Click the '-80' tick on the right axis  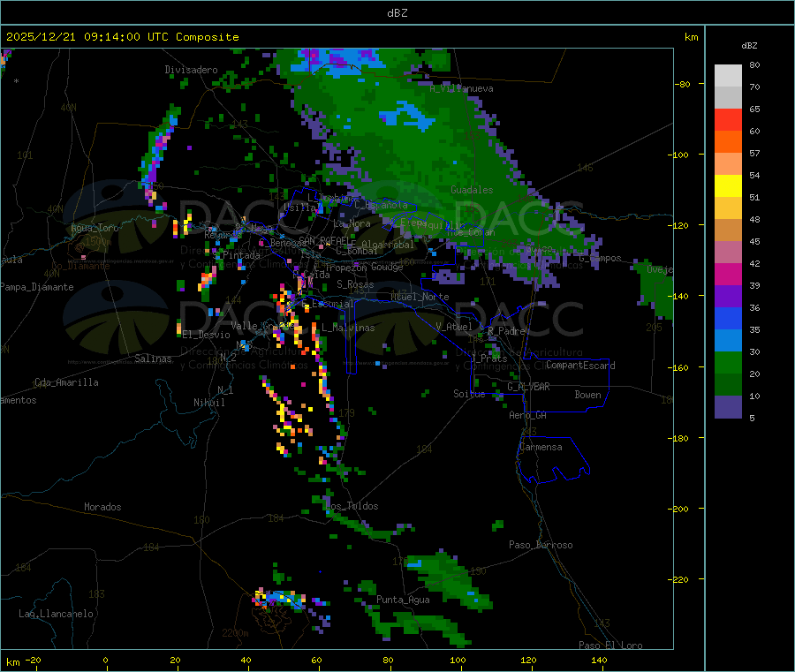(682, 84)
